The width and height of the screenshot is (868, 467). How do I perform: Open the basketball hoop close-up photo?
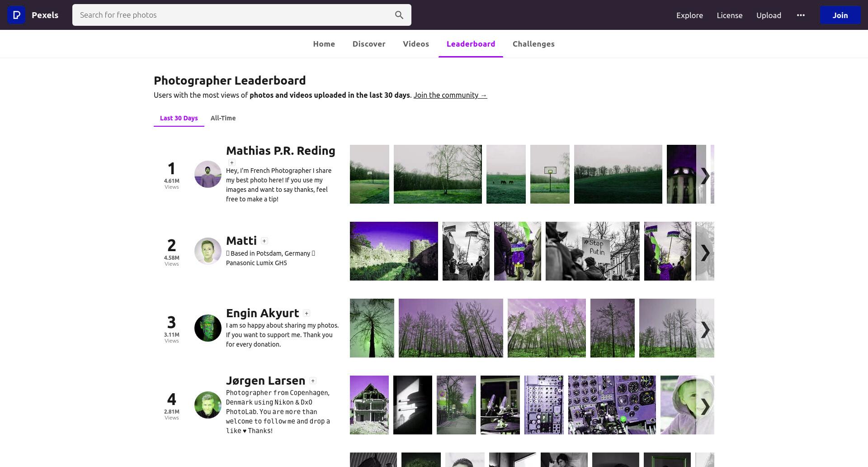pos(550,174)
